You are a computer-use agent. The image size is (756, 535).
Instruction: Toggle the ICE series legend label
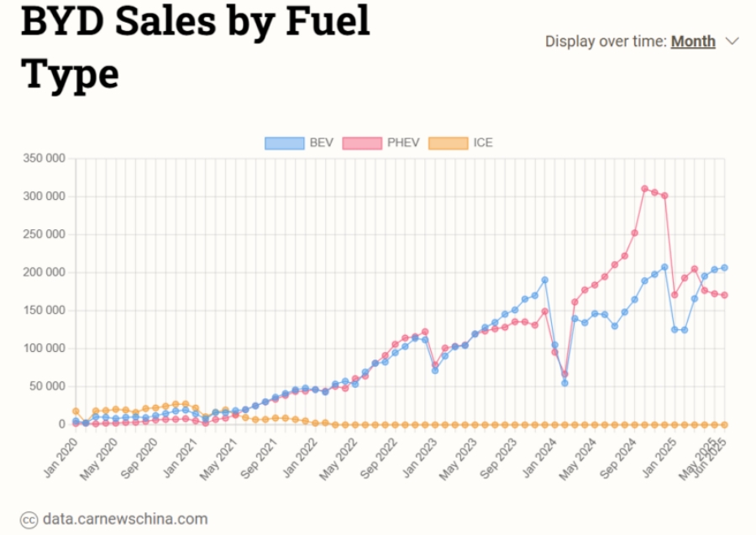(483, 143)
